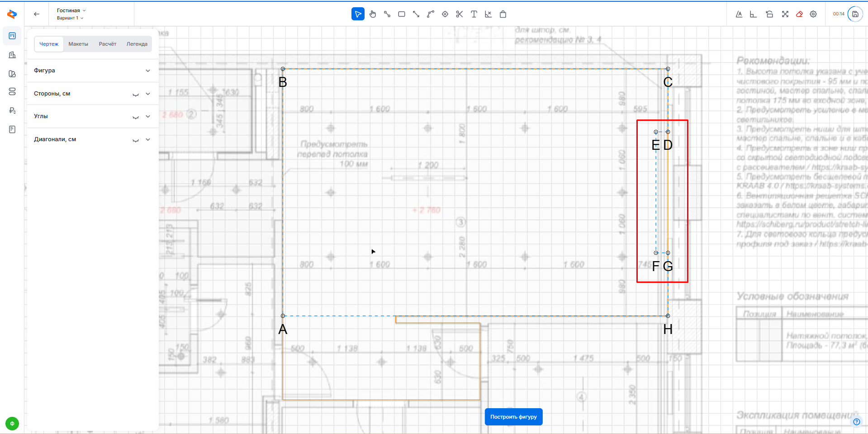Click the save floppy disk icon
868x434 pixels.
coord(855,14)
